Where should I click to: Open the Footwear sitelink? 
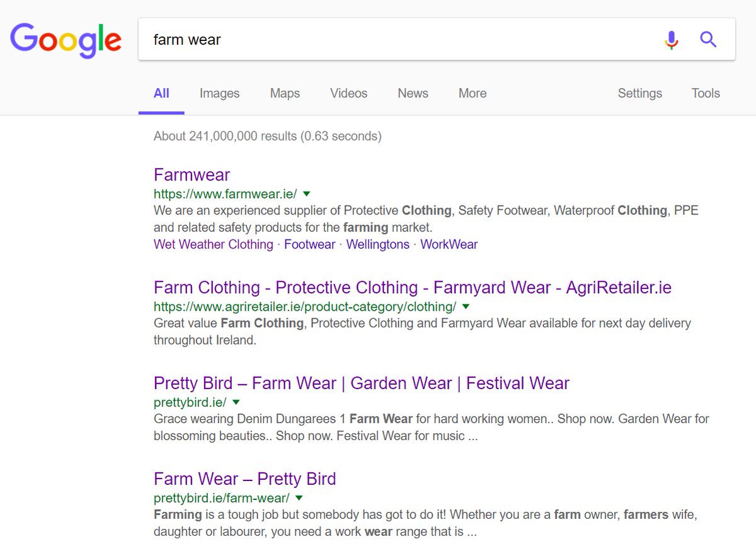[309, 245]
